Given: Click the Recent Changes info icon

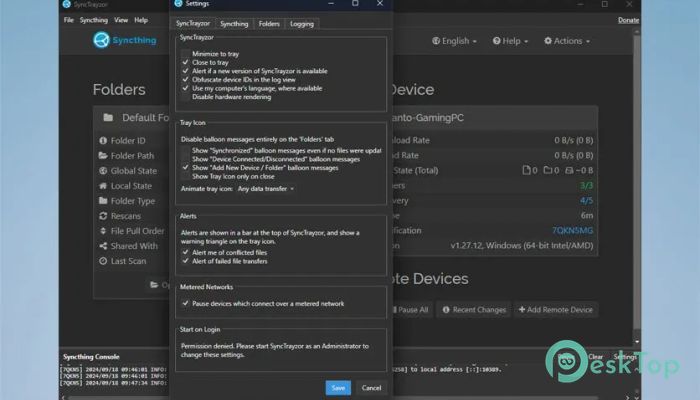Looking at the screenshot, I should click(446, 309).
